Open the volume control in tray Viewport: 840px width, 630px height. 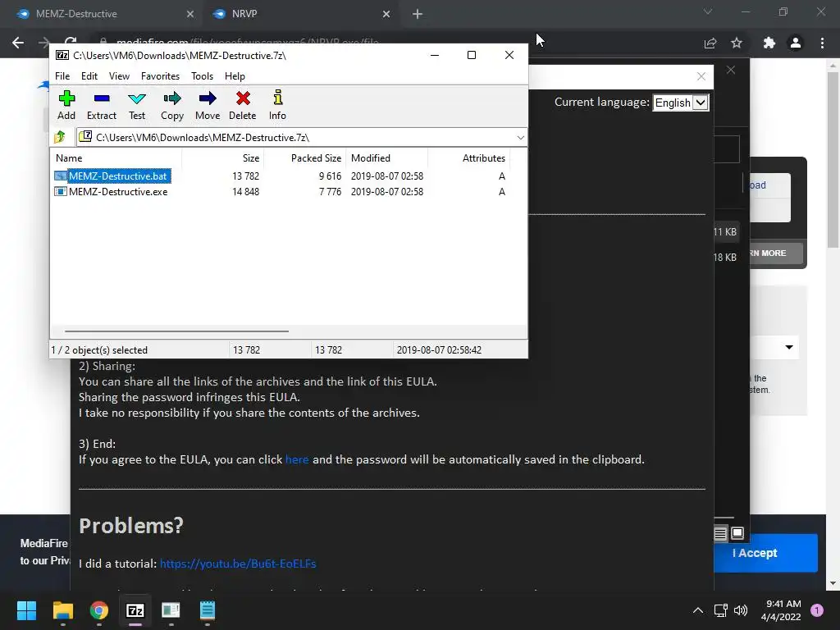point(741,610)
